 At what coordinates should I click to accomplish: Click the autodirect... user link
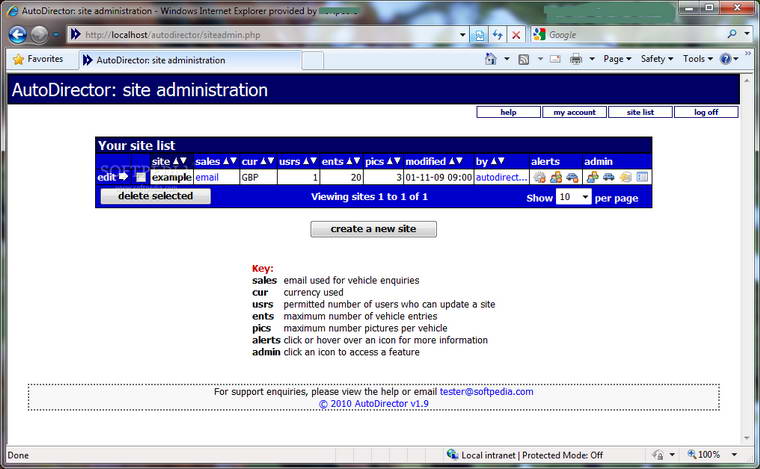click(501, 177)
